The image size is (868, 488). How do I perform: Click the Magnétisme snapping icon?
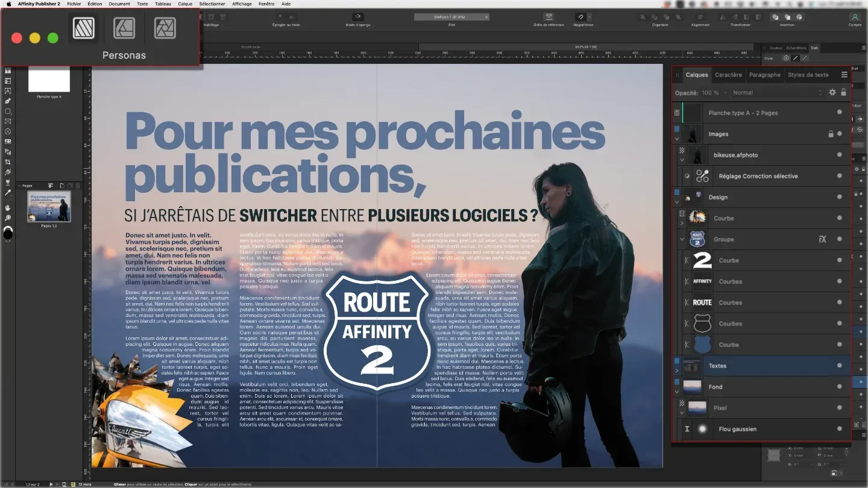pos(580,17)
